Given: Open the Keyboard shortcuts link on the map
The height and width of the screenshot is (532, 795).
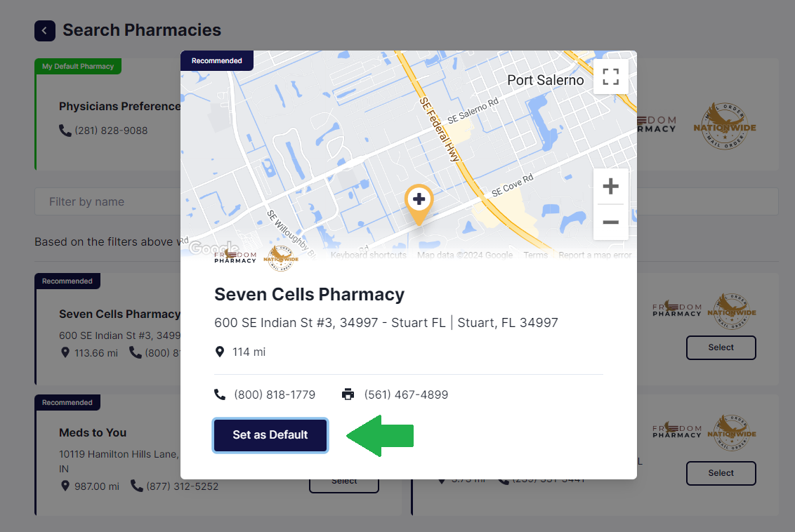Looking at the screenshot, I should [368, 255].
